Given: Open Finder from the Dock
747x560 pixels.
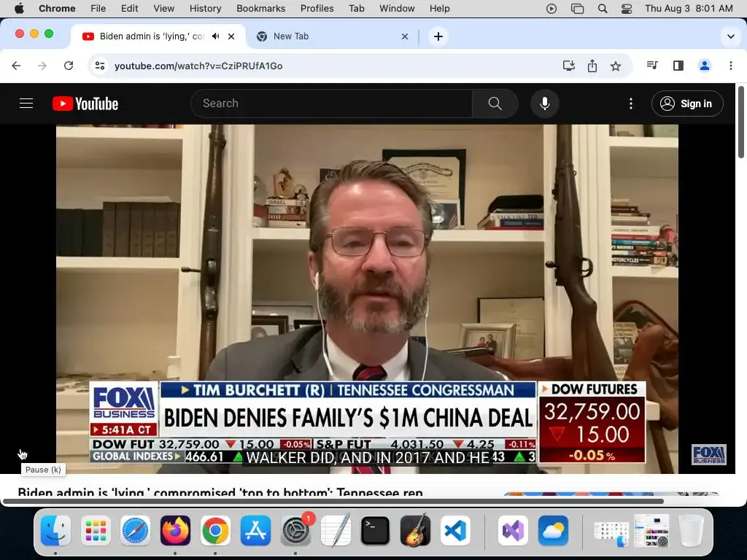Looking at the screenshot, I should (x=55, y=530).
